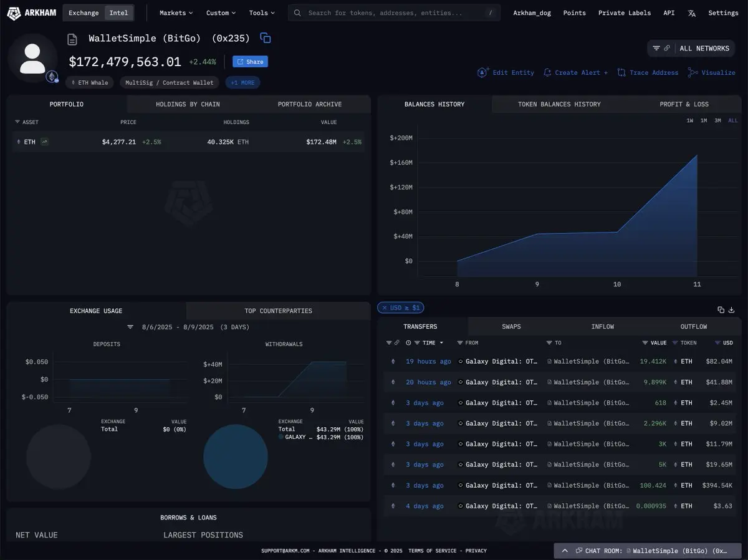Open the TO column filter

549,343
